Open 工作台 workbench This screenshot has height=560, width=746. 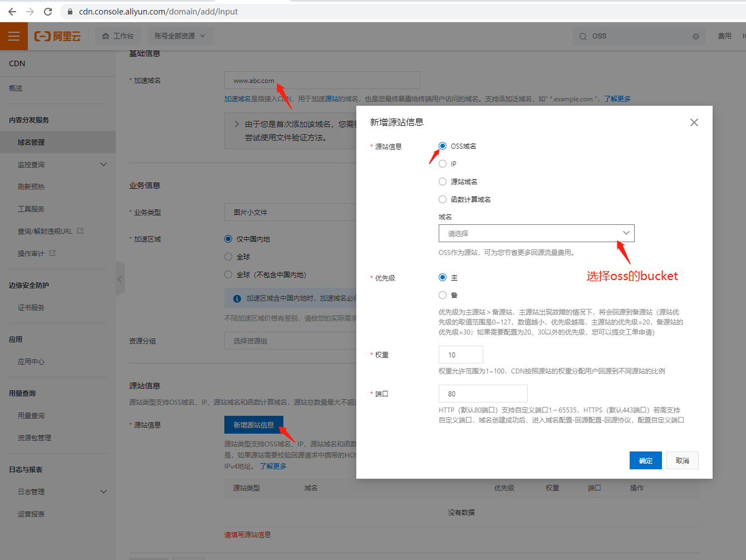click(x=118, y=36)
